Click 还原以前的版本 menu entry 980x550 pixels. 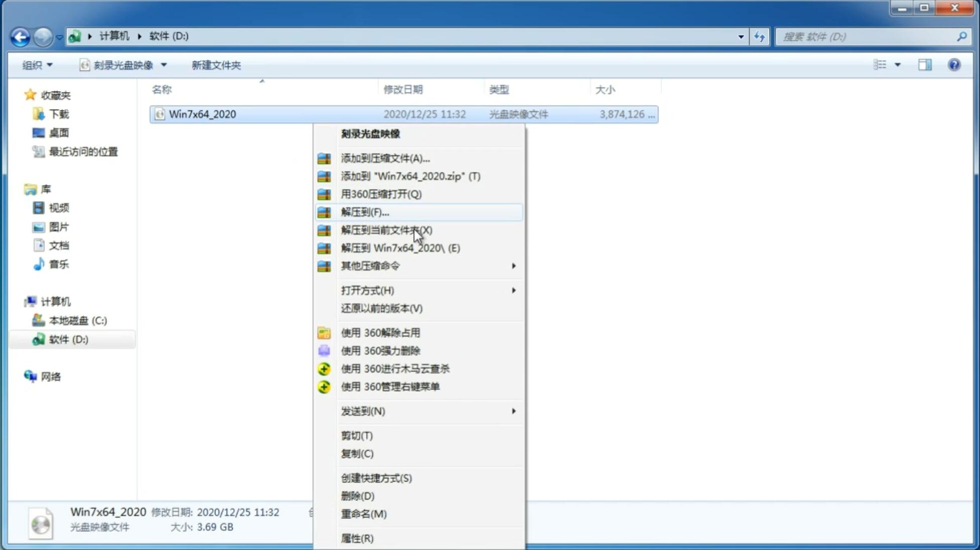click(x=382, y=308)
